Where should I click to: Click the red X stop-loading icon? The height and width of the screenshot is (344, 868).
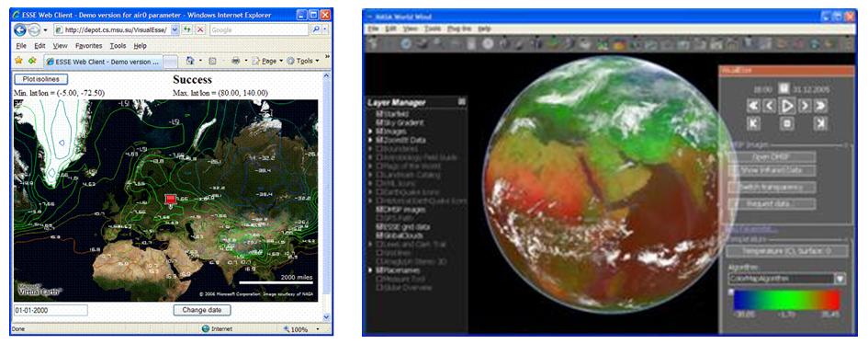pos(200,30)
